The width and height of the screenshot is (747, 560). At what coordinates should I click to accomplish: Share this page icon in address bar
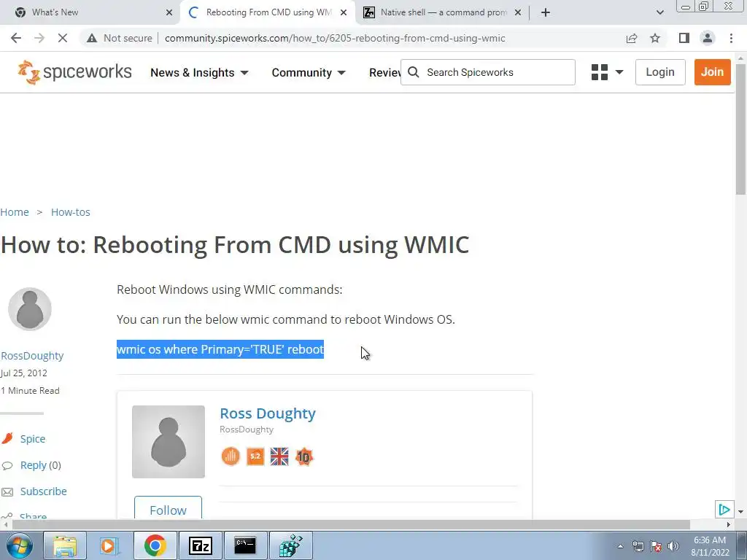click(x=632, y=38)
